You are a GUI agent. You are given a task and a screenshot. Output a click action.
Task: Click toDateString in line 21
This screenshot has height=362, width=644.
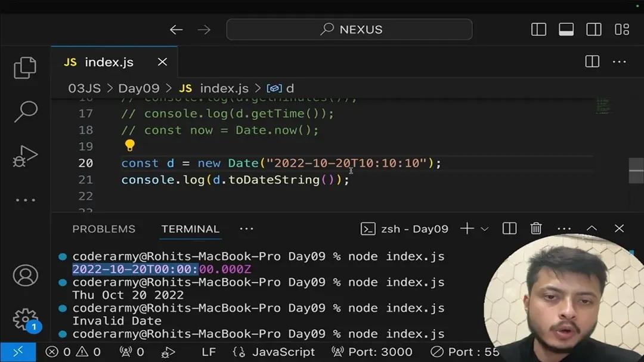[274, 180]
